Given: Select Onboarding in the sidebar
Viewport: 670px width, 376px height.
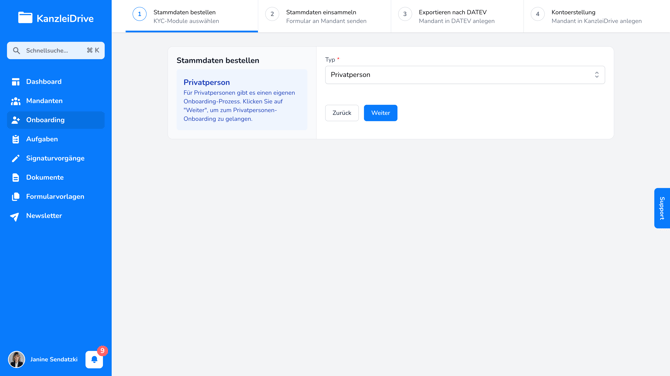Looking at the screenshot, I should click(56, 120).
